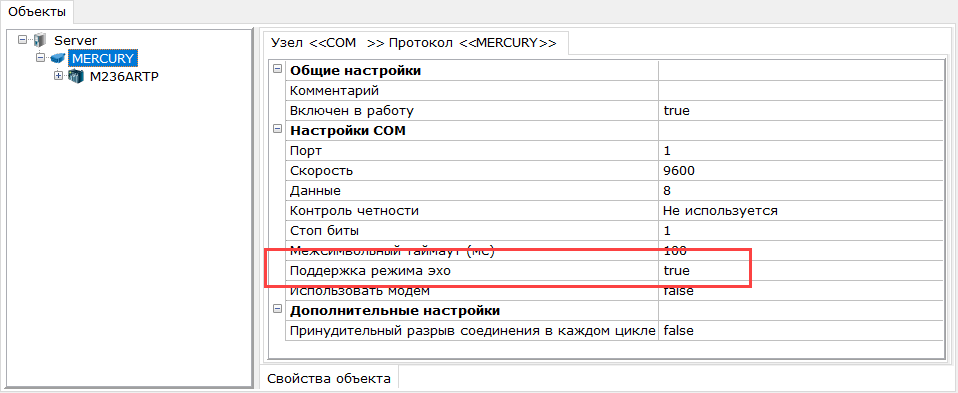Select Принудительный разрыв соединения в каждом цикле label
This screenshot has width=958, height=393.
[473, 331]
